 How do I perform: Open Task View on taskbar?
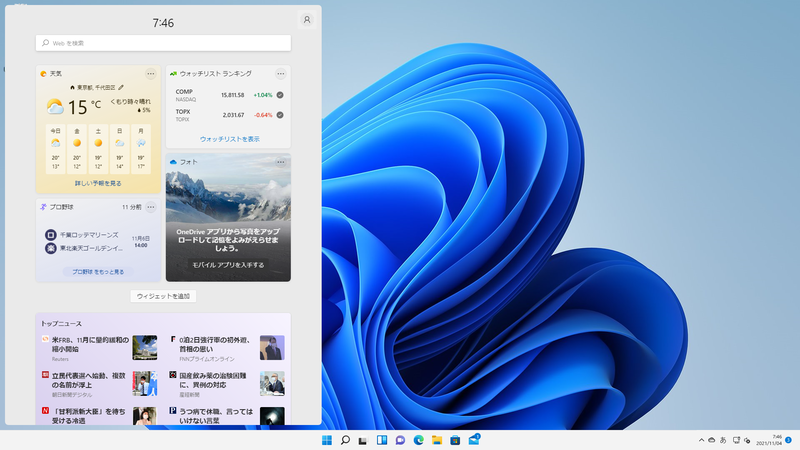coord(363,440)
